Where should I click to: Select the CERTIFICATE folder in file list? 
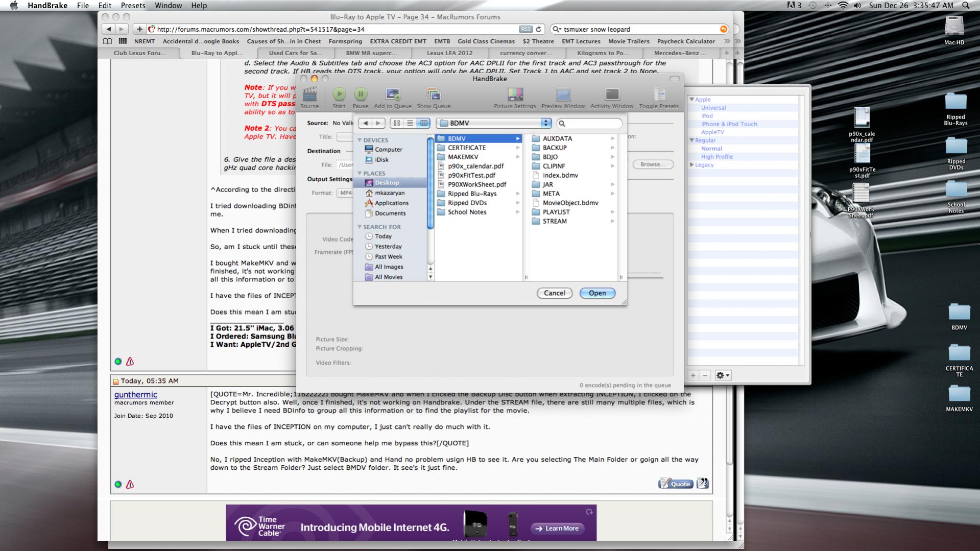[x=479, y=148]
